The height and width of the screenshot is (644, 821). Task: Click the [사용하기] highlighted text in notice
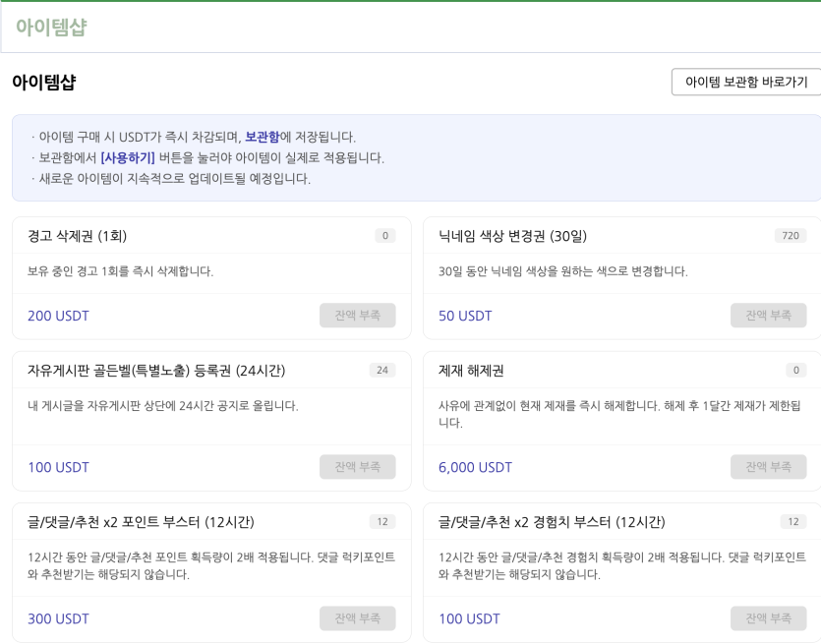click(128, 157)
